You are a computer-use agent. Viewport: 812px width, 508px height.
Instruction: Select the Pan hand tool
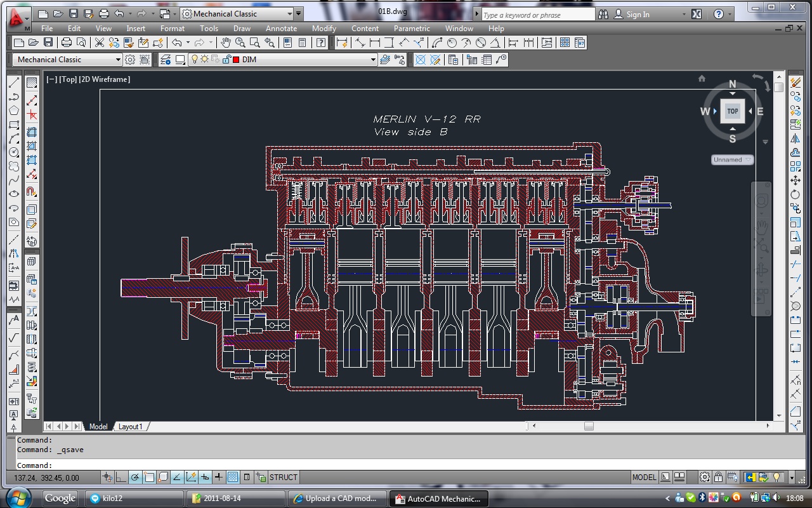(x=226, y=43)
